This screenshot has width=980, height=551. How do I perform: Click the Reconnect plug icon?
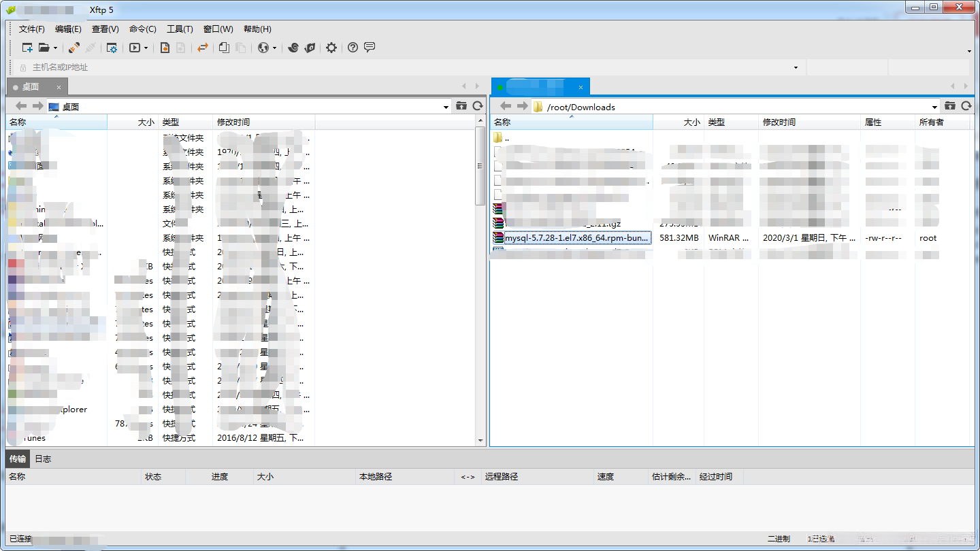point(74,48)
